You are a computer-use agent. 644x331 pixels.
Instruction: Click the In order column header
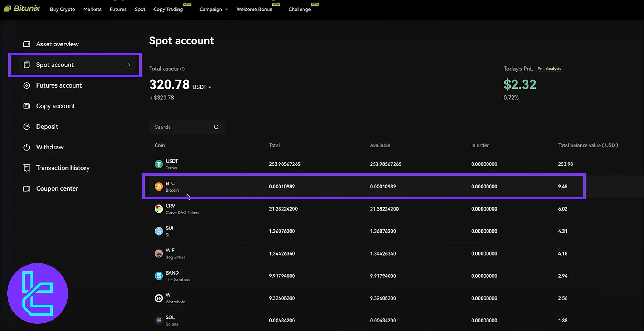(x=480, y=145)
